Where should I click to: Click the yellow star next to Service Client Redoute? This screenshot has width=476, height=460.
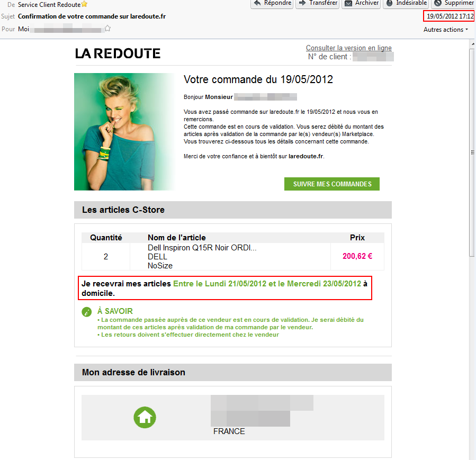(84, 4)
